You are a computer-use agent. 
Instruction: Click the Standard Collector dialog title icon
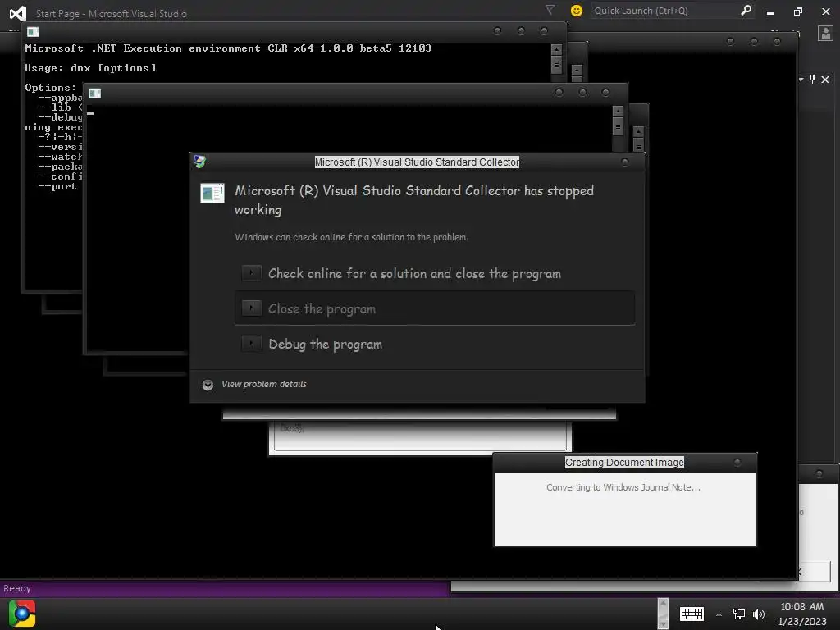coord(200,162)
